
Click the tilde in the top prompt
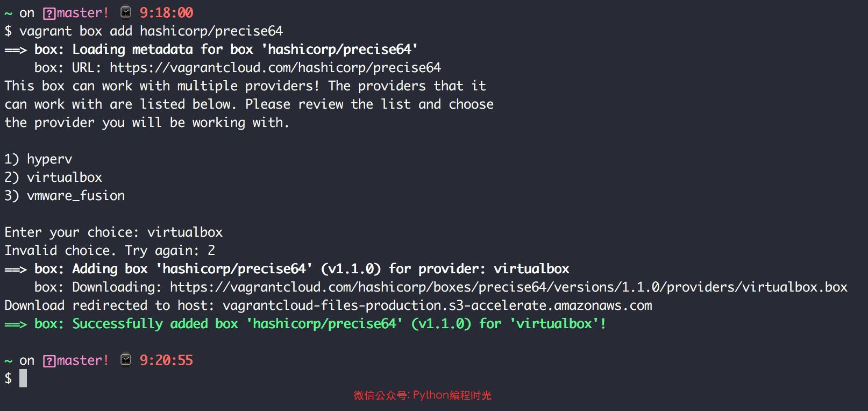(x=8, y=13)
